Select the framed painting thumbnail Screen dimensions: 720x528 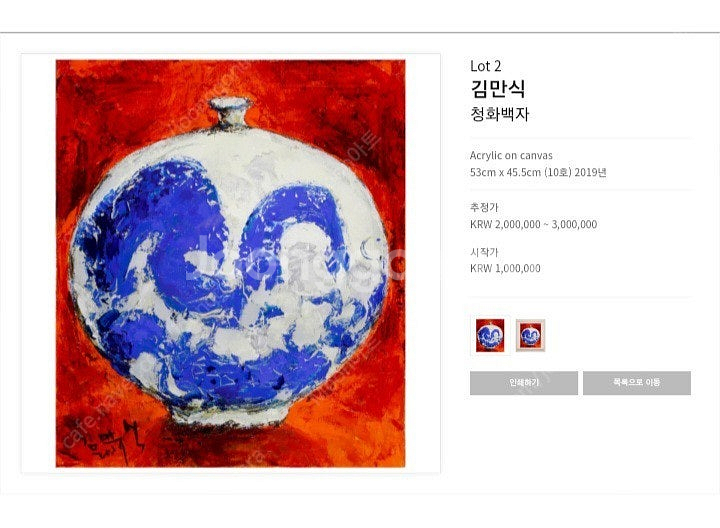click(530, 336)
